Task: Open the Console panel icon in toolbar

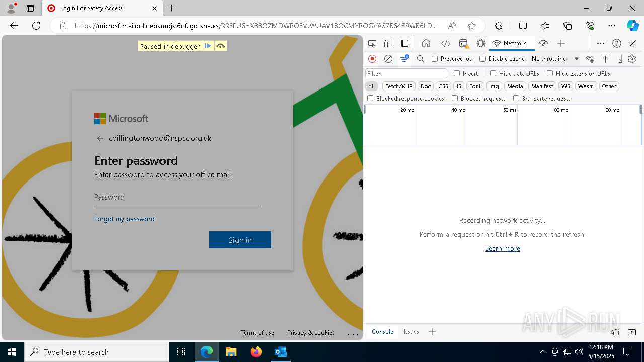Action: [464, 43]
